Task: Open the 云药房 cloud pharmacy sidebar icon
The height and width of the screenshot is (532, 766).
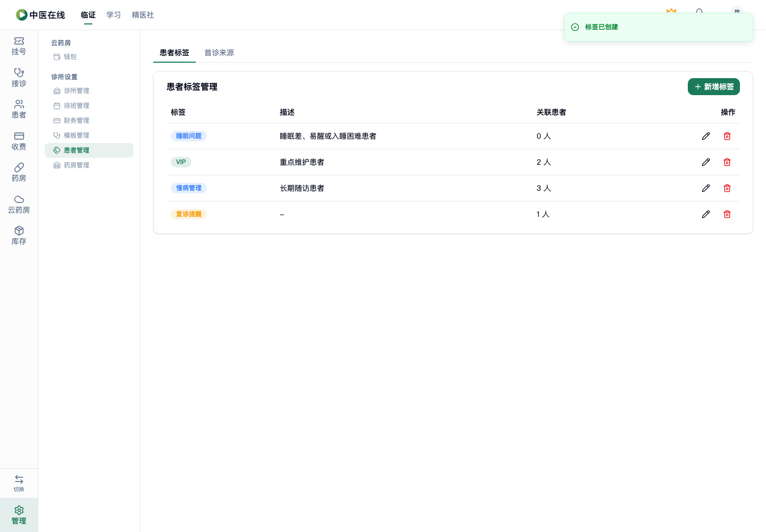Action: pos(19,205)
